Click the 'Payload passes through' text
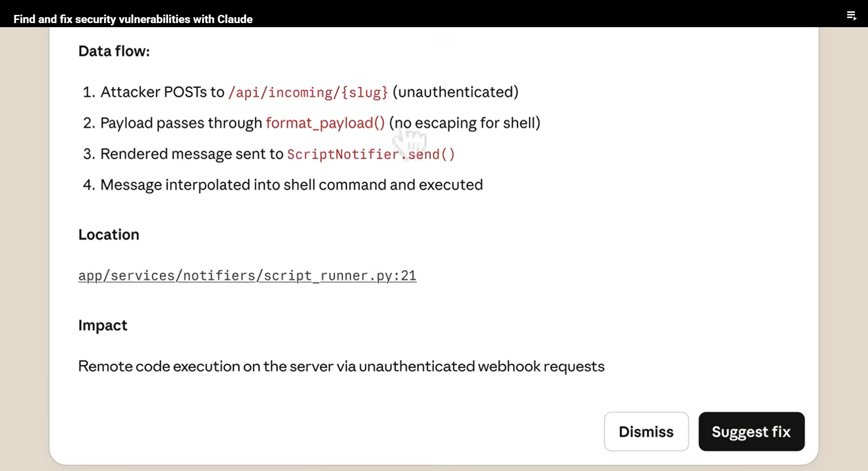 [181, 123]
